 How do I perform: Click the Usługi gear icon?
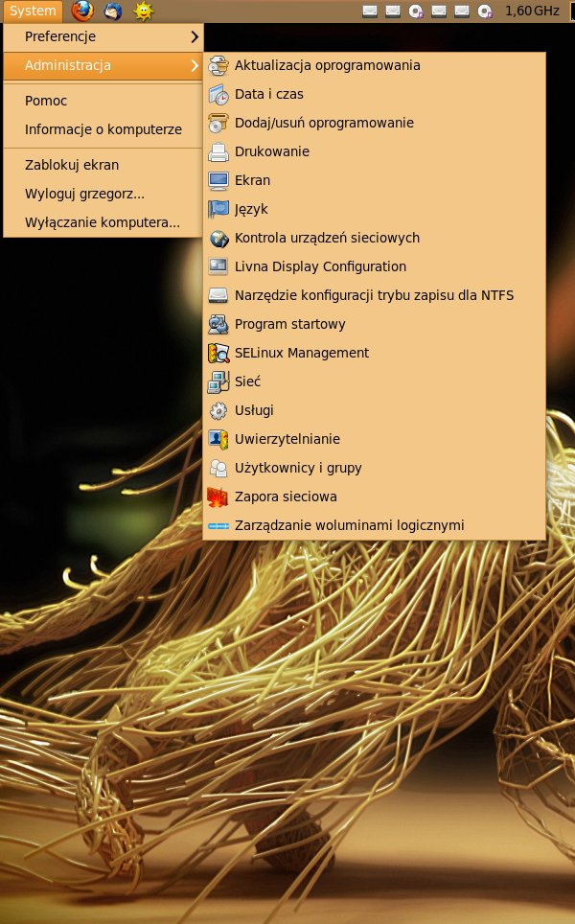(218, 411)
